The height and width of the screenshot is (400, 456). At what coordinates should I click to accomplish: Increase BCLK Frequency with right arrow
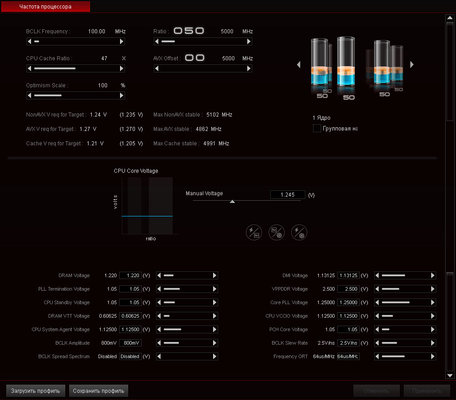click(x=121, y=41)
